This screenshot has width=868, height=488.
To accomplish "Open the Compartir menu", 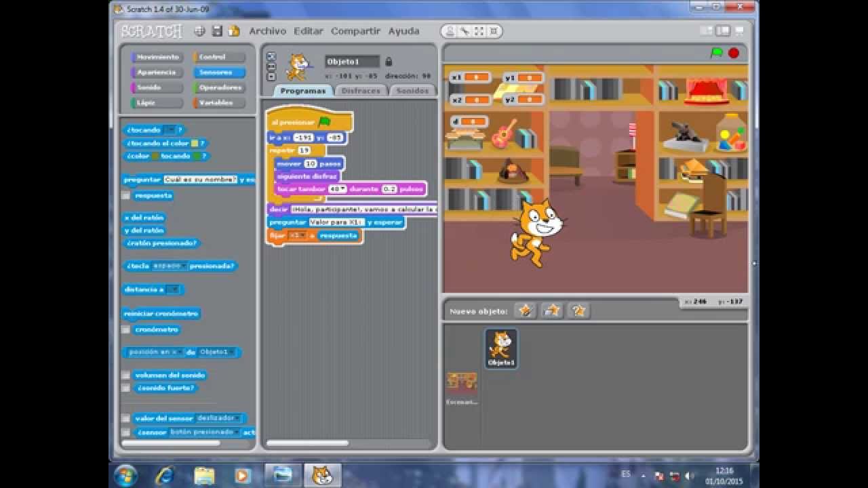I will (x=356, y=31).
